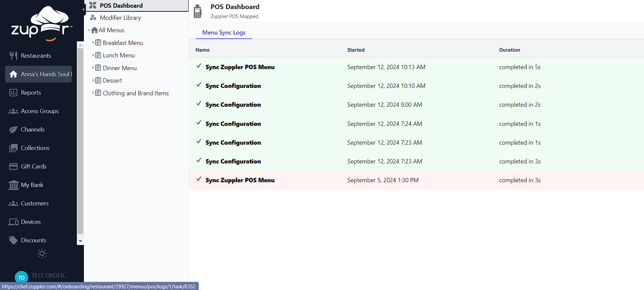
Task: Click the Channels leaf icon
Action: tap(13, 130)
